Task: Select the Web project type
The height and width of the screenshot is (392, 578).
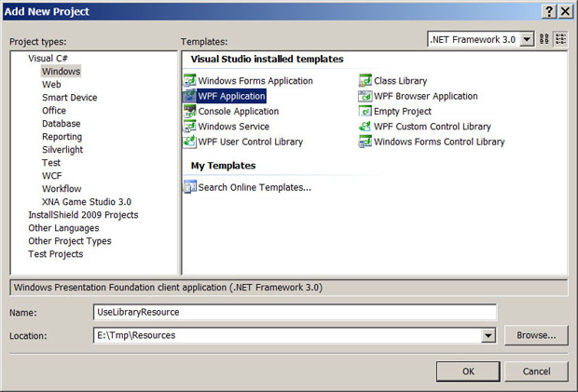Action: pos(51,85)
